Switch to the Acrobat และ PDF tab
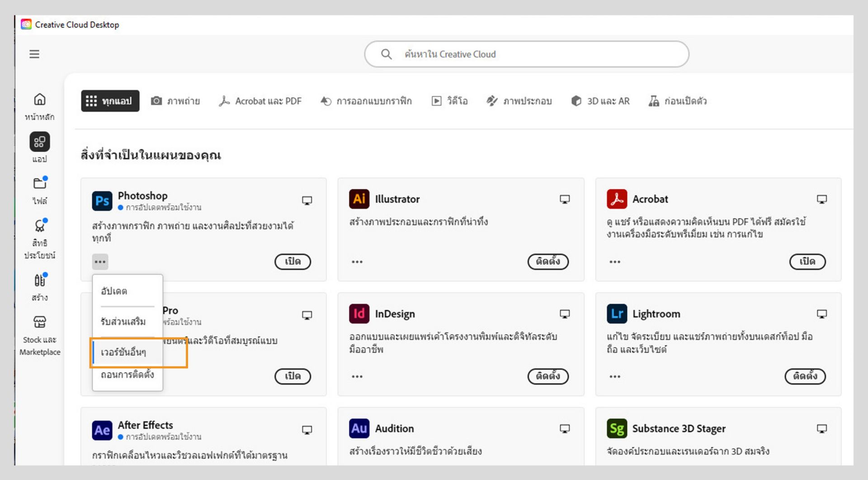The height and width of the screenshot is (480, 868). pyautogui.click(x=260, y=101)
